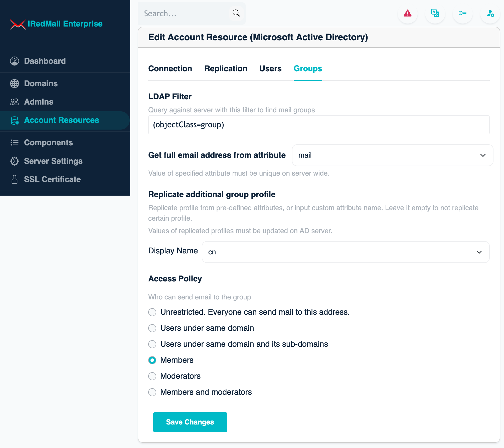504x448 pixels.
Task: Click the Save Changes button
Action: click(190, 422)
